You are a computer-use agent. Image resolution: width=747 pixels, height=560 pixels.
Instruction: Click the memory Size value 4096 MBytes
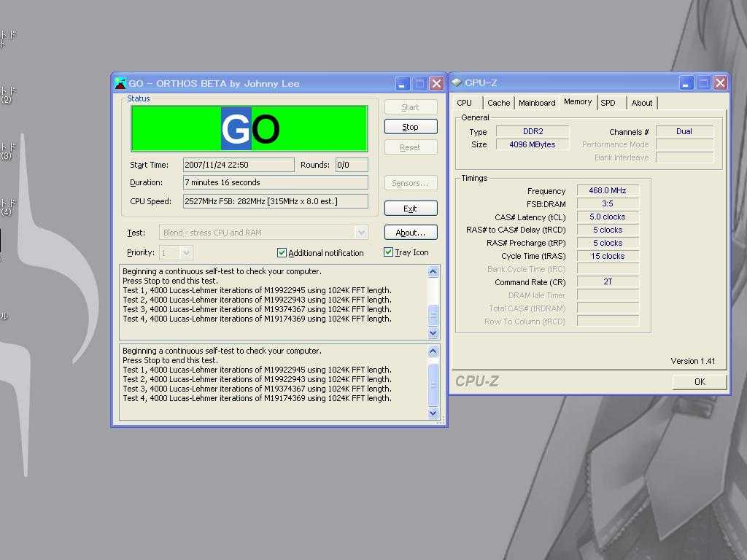[x=533, y=144]
